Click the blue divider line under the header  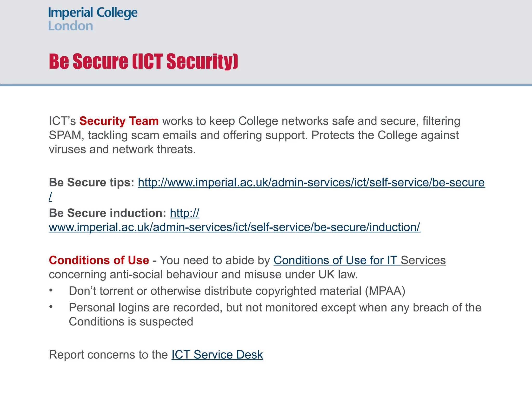pos(266,85)
